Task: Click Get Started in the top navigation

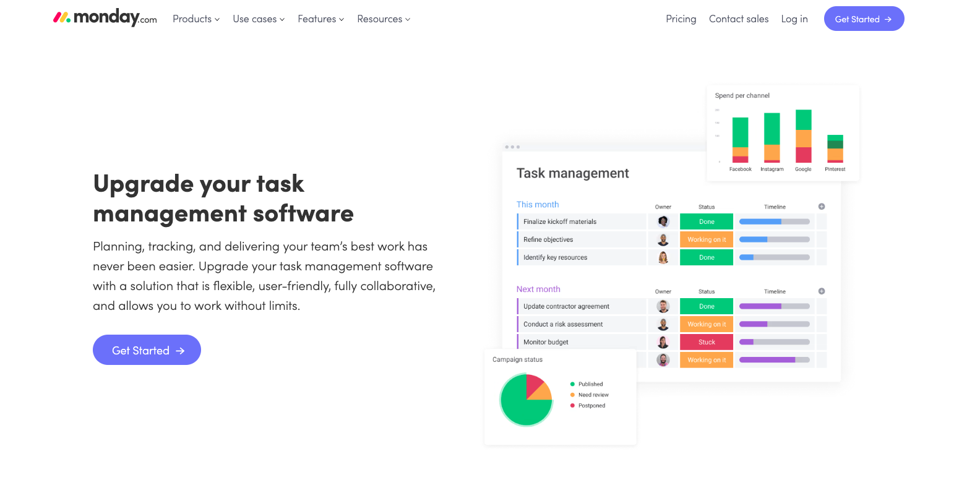Action: (x=864, y=19)
